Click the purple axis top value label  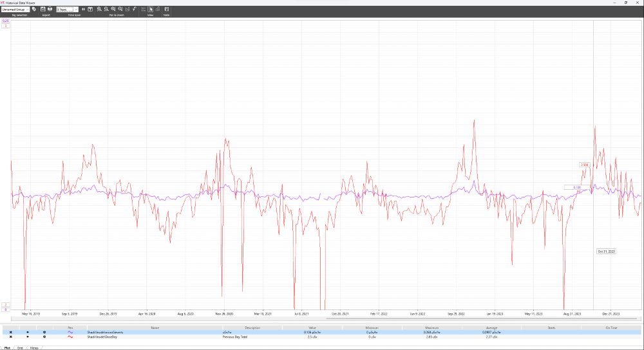[6, 21]
